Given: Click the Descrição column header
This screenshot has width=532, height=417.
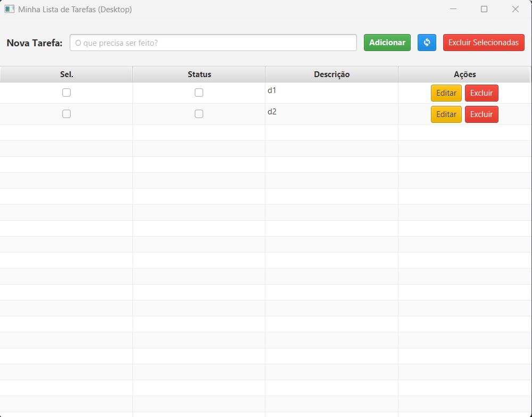Looking at the screenshot, I should coord(331,74).
